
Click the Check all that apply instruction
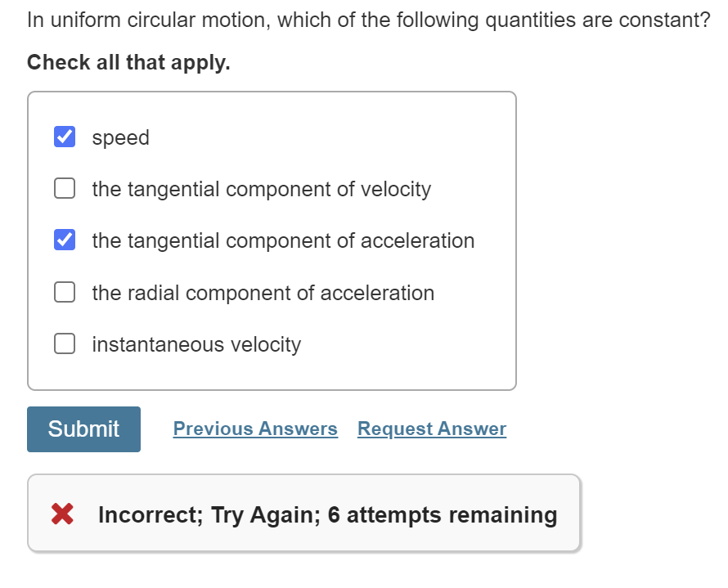point(128,61)
